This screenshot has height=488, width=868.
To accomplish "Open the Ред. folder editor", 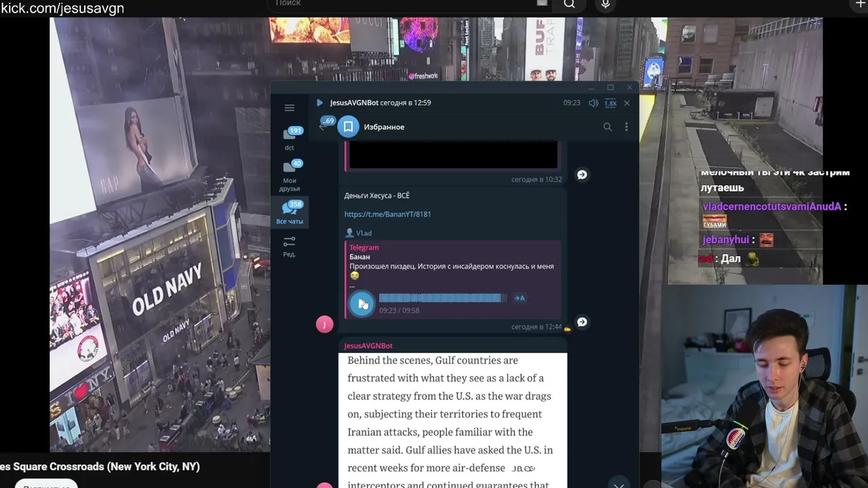I will [x=290, y=246].
